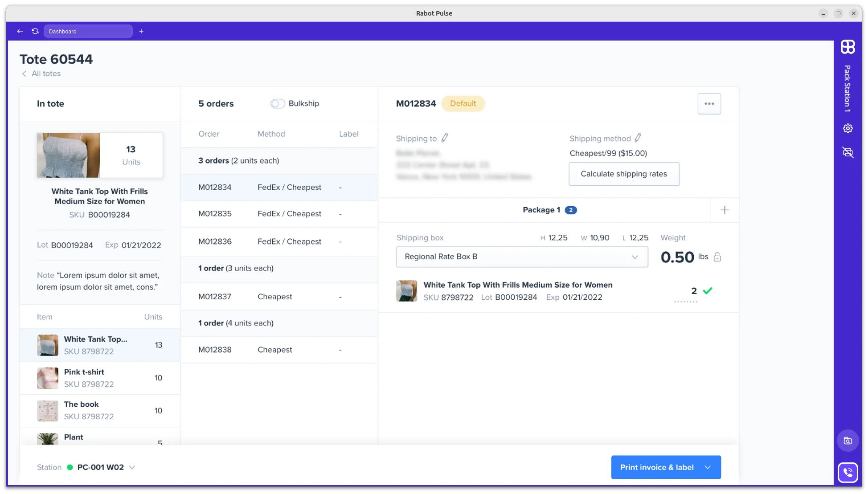Image resolution: width=868 pixels, height=494 pixels.
Task: Open Pack Station settings via the gear icon
Action: pyautogui.click(x=848, y=128)
